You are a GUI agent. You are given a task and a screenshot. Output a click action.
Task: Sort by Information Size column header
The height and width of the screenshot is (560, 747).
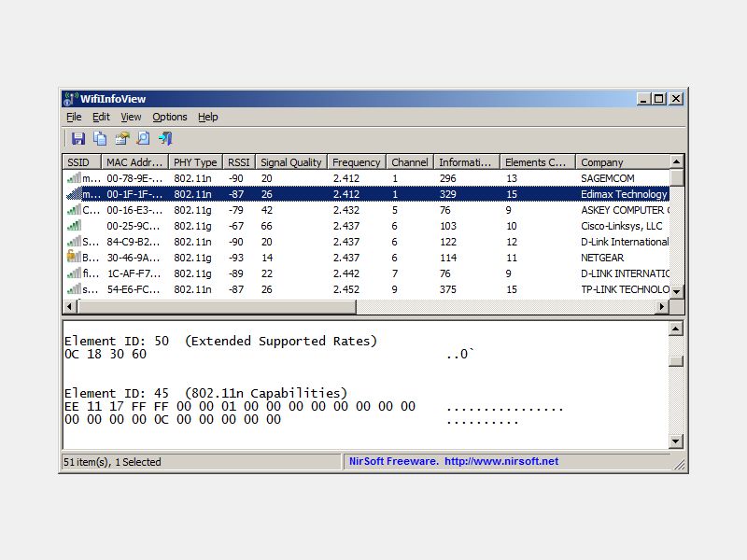point(466,162)
